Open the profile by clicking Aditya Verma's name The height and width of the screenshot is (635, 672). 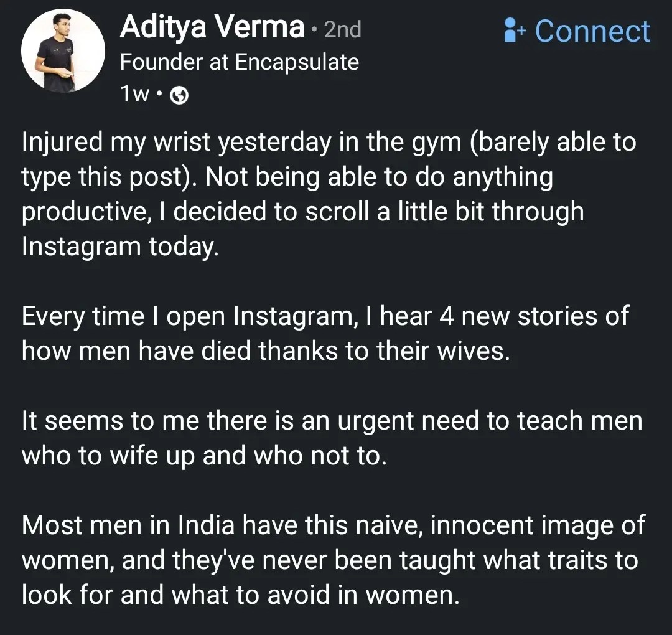click(212, 27)
